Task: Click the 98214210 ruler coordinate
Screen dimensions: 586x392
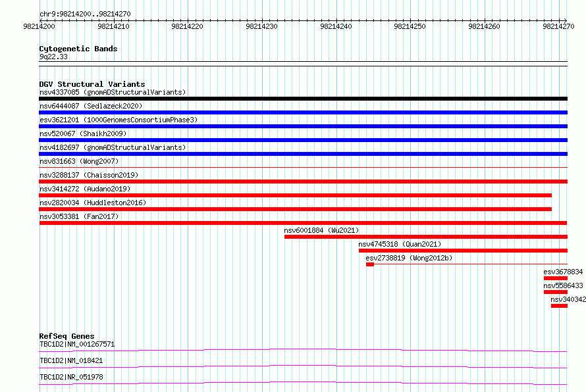Action: [x=113, y=26]
